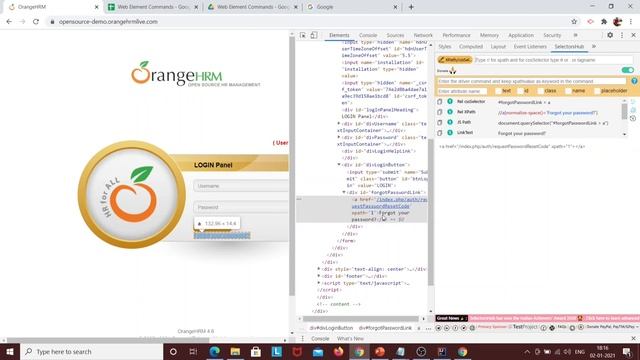
Task: Open DevTools customize three-dot menu
Action: click(x=622, y=36)
